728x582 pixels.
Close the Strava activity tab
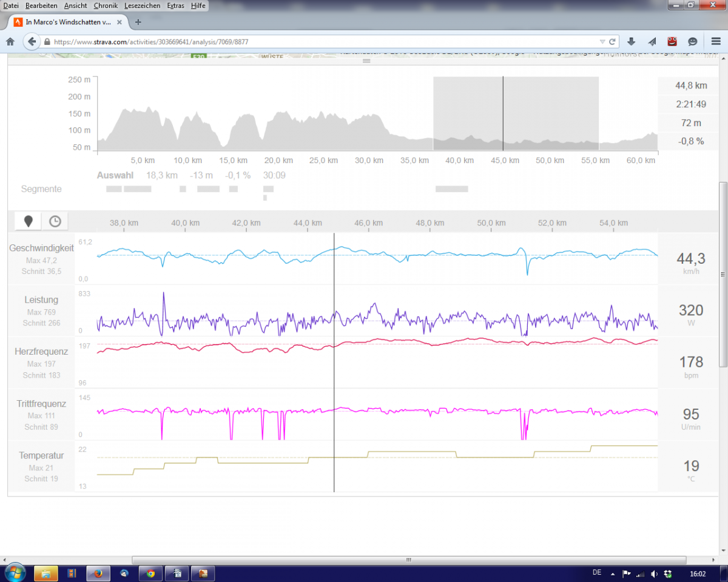point(119,22)
